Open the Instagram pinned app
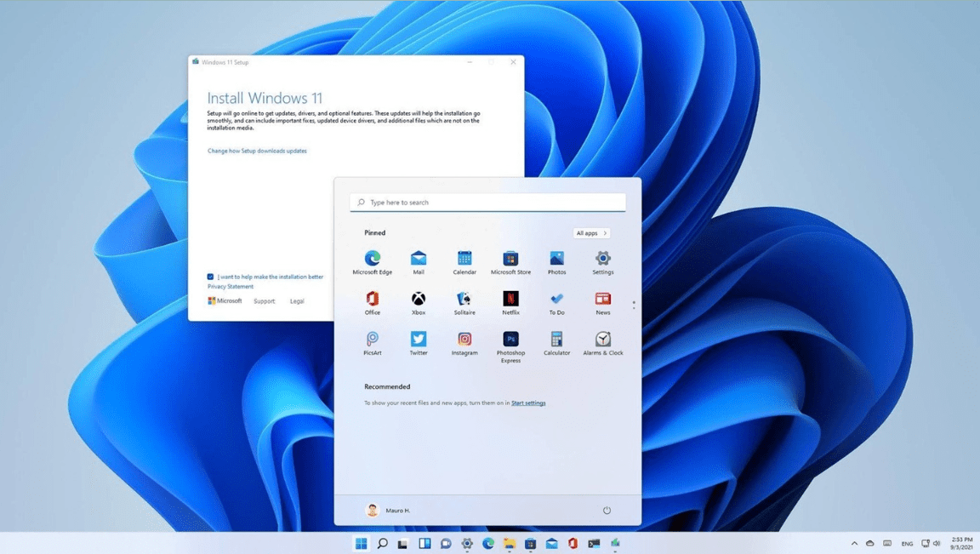 coord(464,343)
